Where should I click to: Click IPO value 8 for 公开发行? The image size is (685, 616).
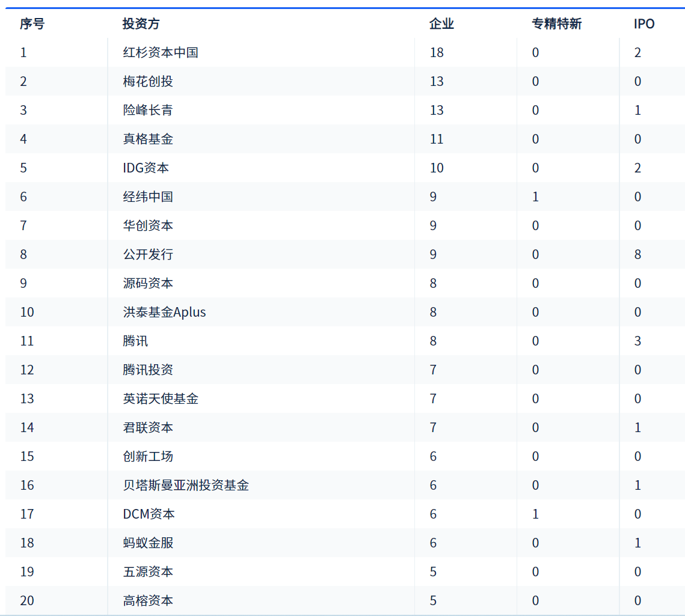pyautogui.click(x=638, y=254)
